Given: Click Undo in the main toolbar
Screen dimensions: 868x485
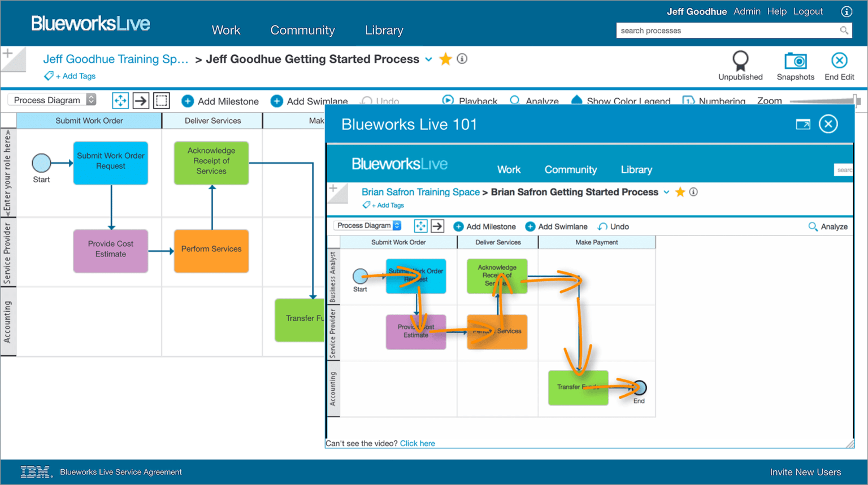Looking at the screenshot, I should [x=380, y=101].
